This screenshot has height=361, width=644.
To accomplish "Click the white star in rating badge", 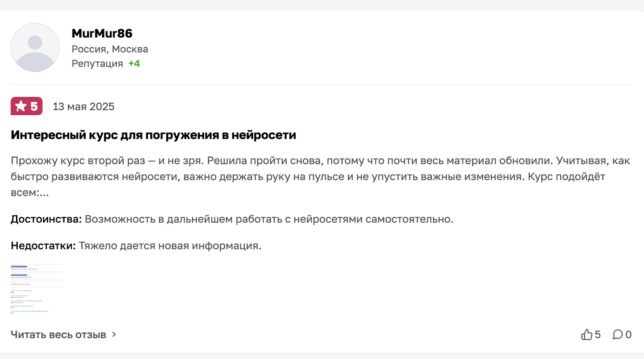I will tap(21, 106).
